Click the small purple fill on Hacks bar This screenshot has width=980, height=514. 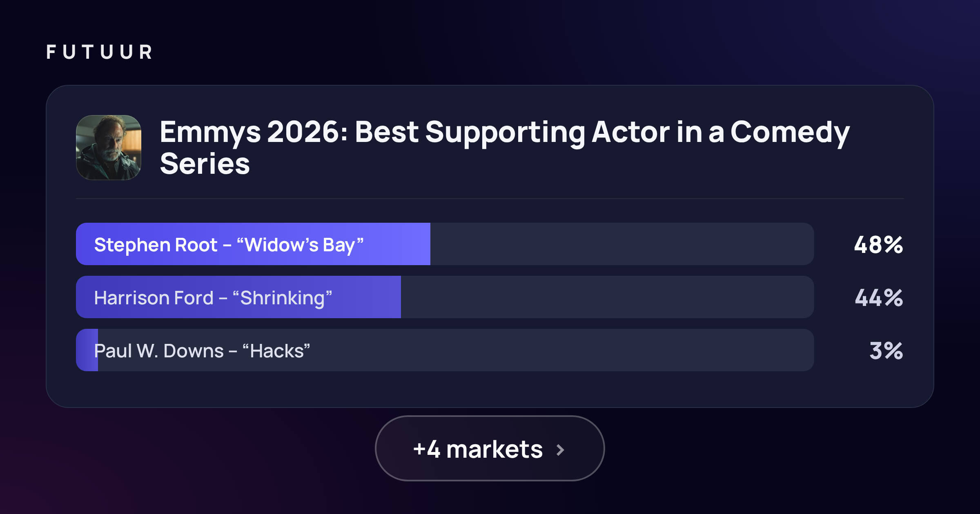click(x=87, y=350)
